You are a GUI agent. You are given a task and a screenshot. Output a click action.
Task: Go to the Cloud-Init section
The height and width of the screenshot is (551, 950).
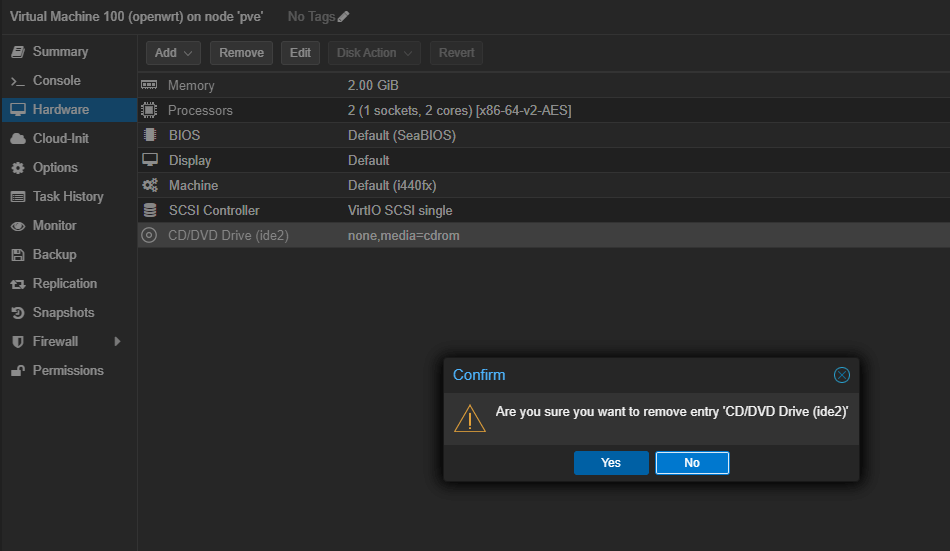(61, 138)
